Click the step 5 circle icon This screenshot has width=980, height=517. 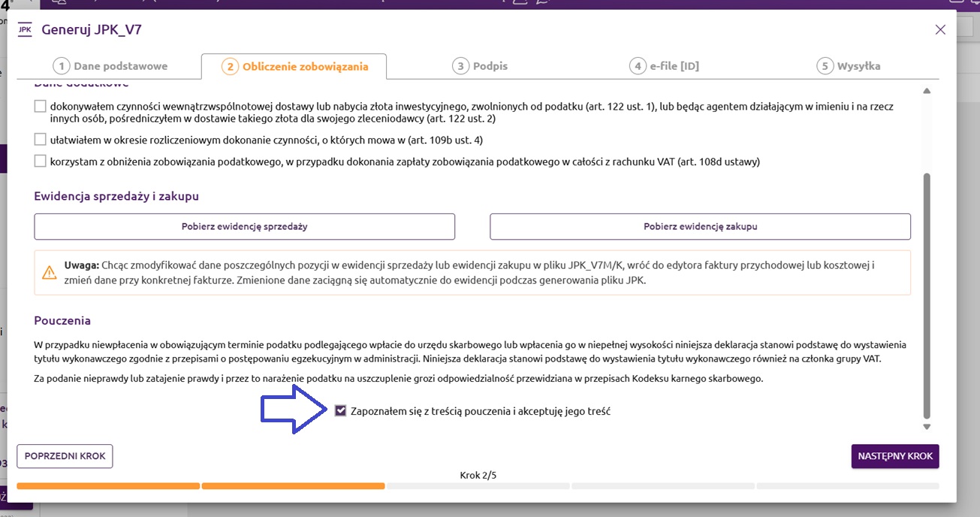click(x=825, y=66)
